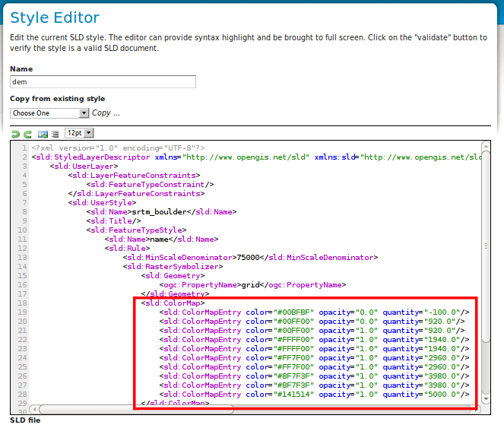
Task: Click the sld:RasterSymbolizer tag on line 14
Action: [173, 267]
